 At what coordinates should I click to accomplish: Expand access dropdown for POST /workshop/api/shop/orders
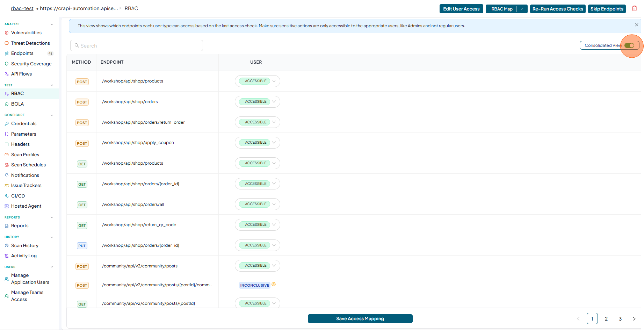click(274, 102)
